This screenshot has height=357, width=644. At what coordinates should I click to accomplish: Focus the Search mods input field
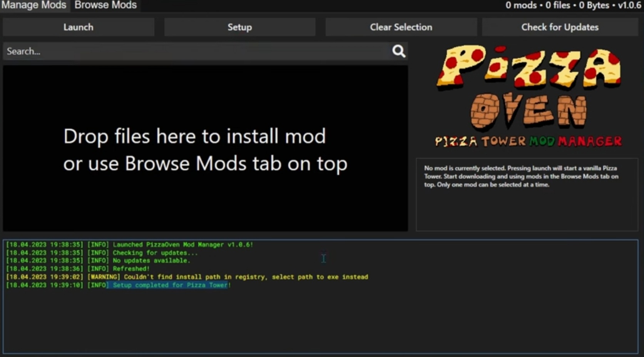tap(196, 51)
